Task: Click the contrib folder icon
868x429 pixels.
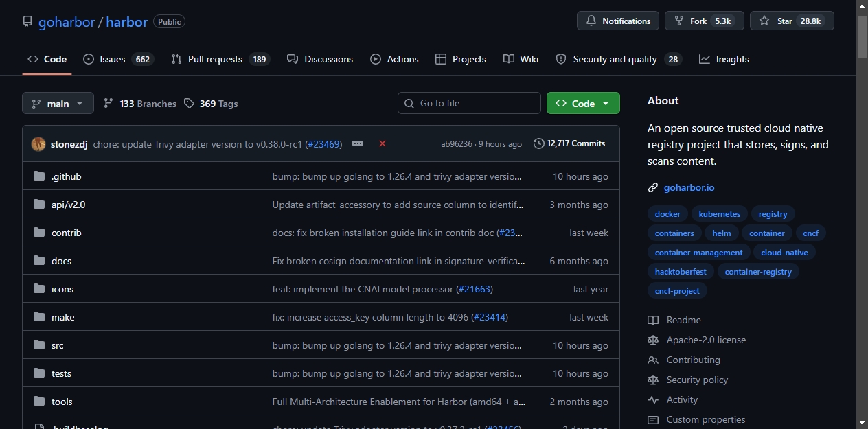Action: point(39,233)
